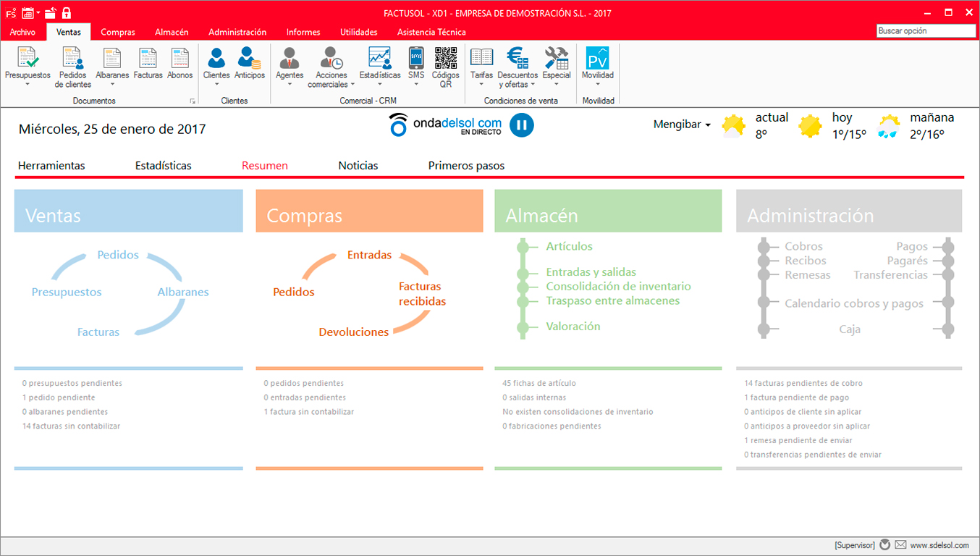Click the Descuentos y ofertas icon

[x=518, y=58]
